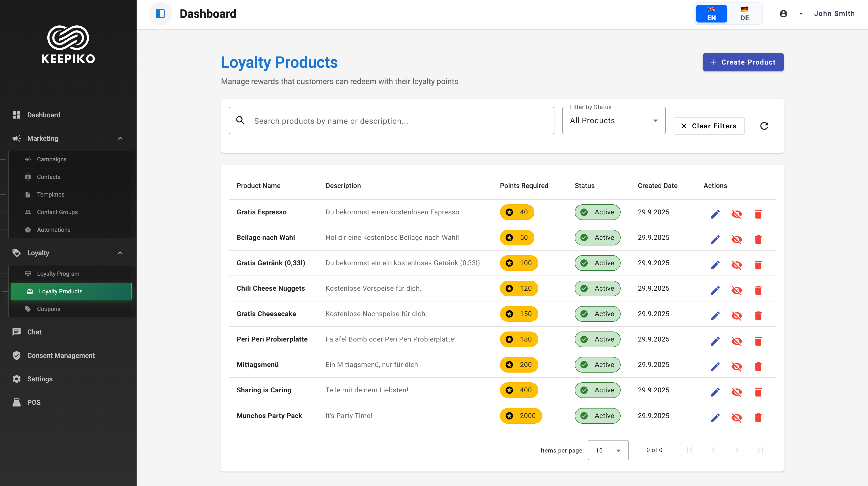Open the Filter by Status dropdown

(614, 121)
